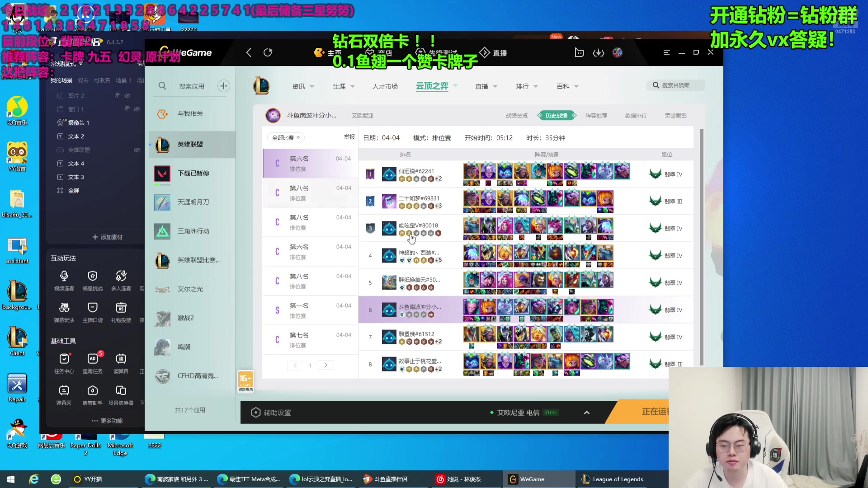Viewport: 868px width, 488px height.
Task: Click 直播 tab in WeGame top bar
Action: pos(494,53)
